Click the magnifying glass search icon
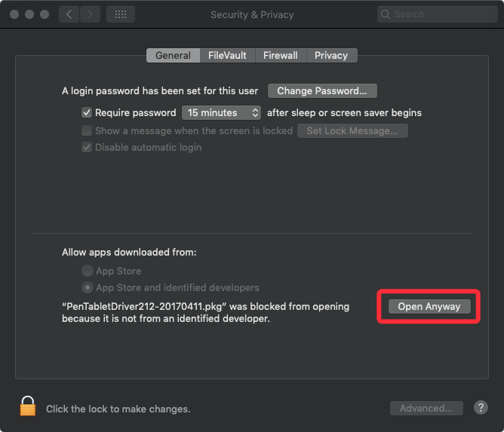 point(386,14)
